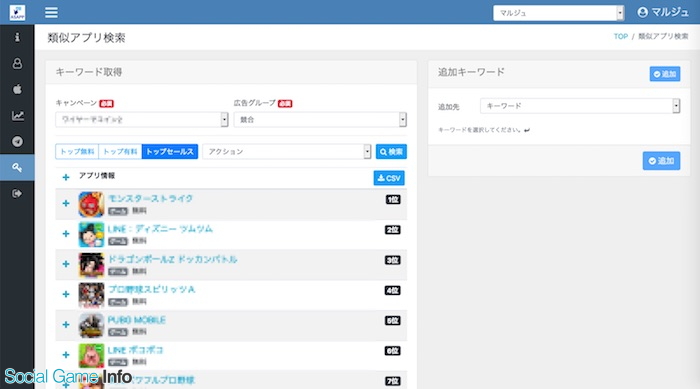The width and height of the screenshot is (700, 389).
Task: Open the info icon in sidebar
Action: (x=17, y=37)
